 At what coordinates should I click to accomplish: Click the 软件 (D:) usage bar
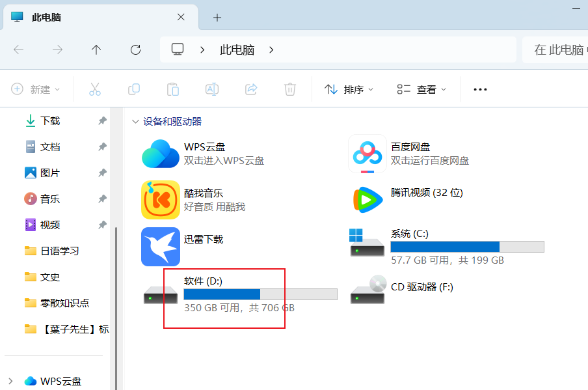tap(261, 294)
